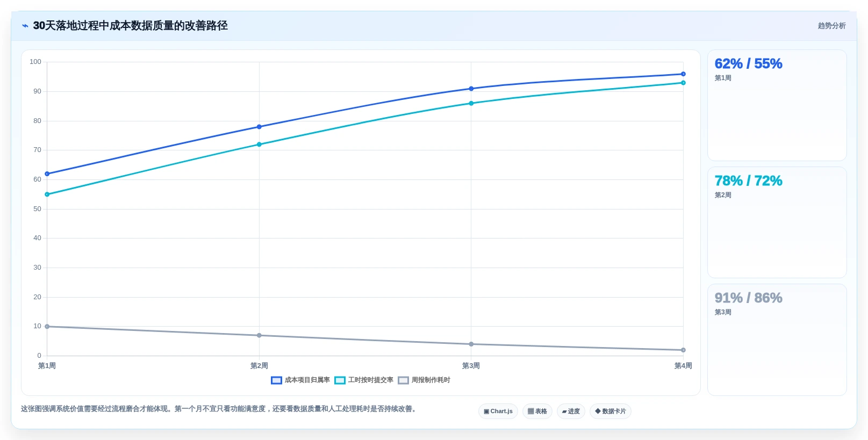
Task: Click the cyan data point at 第3周 (86)
Action: coord(471,103)
